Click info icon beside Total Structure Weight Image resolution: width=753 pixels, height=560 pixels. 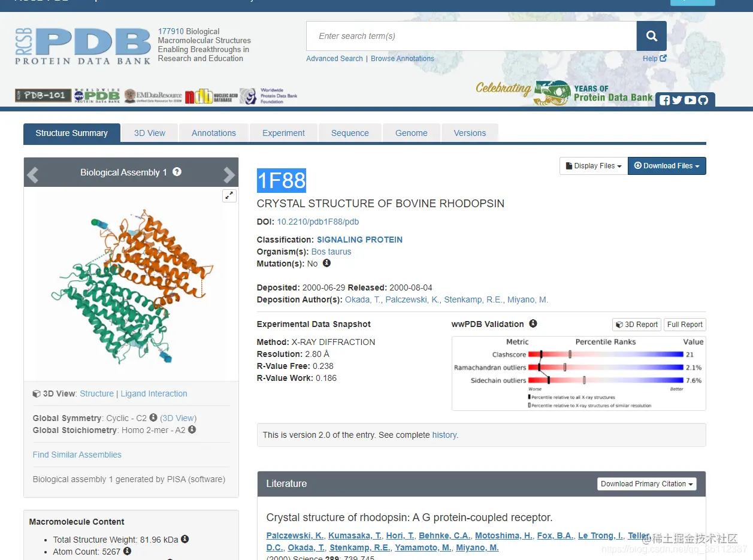185,539
